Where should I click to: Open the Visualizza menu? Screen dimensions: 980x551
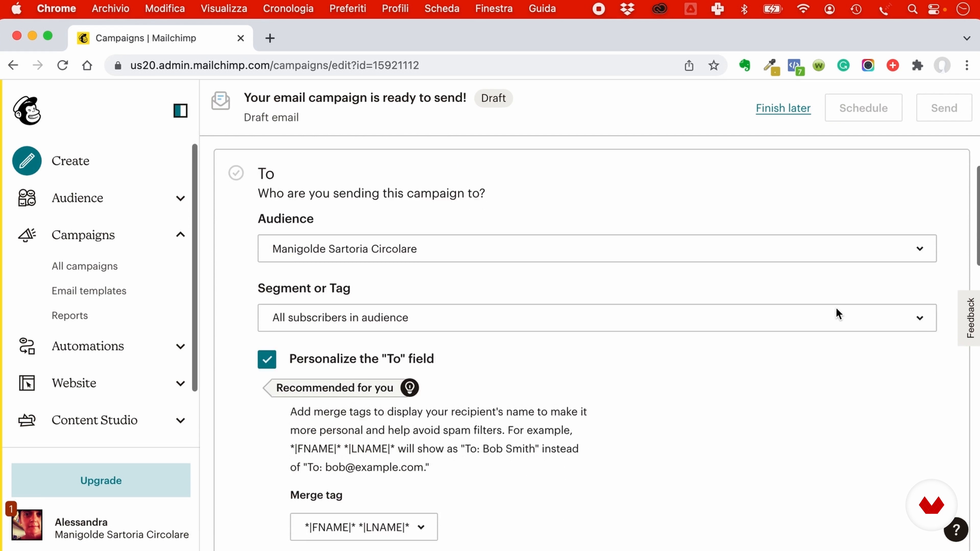pyautogui.click(x=224, y=9)
